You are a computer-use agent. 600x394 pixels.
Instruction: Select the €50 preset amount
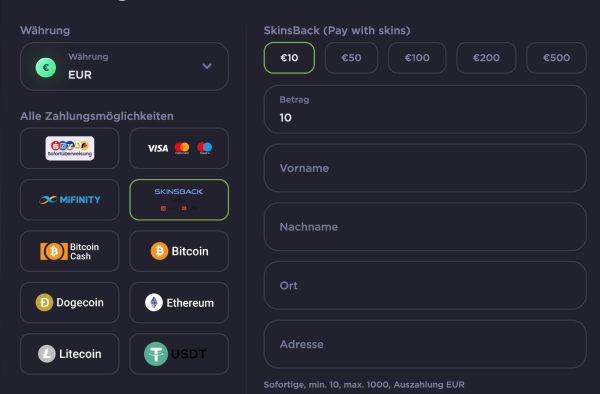[351, 58]
